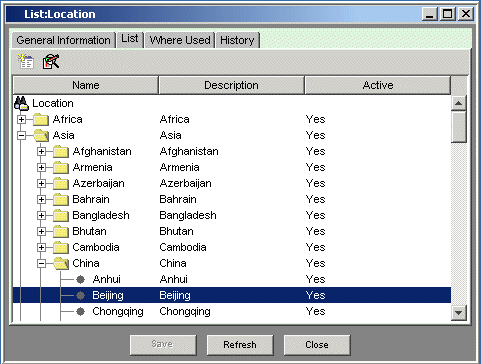Click the bullet icon next to Anhui

pos(80,279)
